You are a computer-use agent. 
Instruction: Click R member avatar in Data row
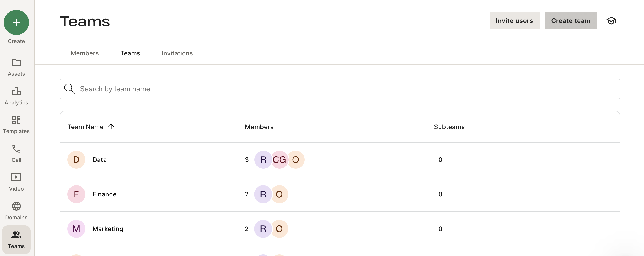tap(263, 160)
